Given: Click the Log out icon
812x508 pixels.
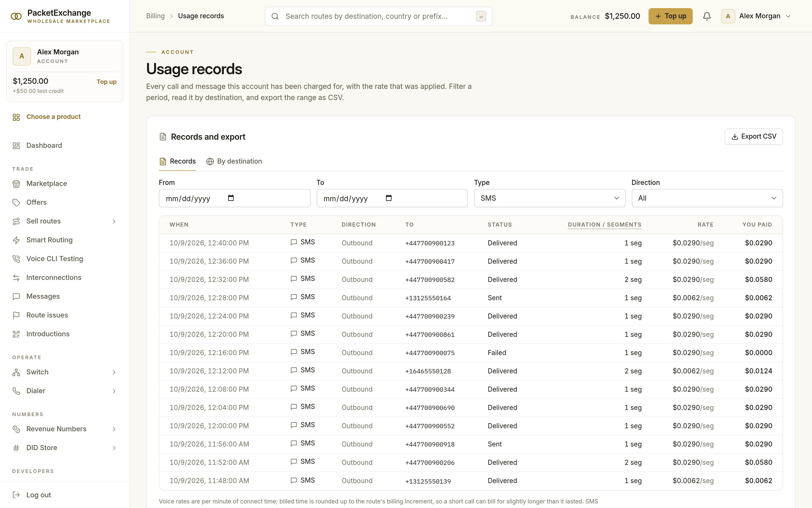Looking at the screenshot, I should pos(16,495).
